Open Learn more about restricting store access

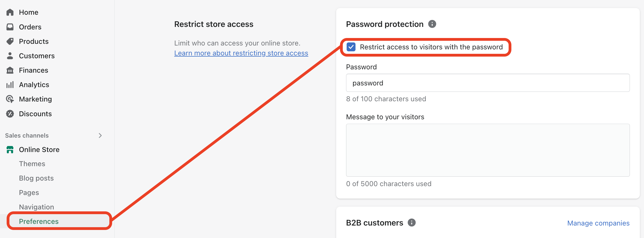[241, 53]
